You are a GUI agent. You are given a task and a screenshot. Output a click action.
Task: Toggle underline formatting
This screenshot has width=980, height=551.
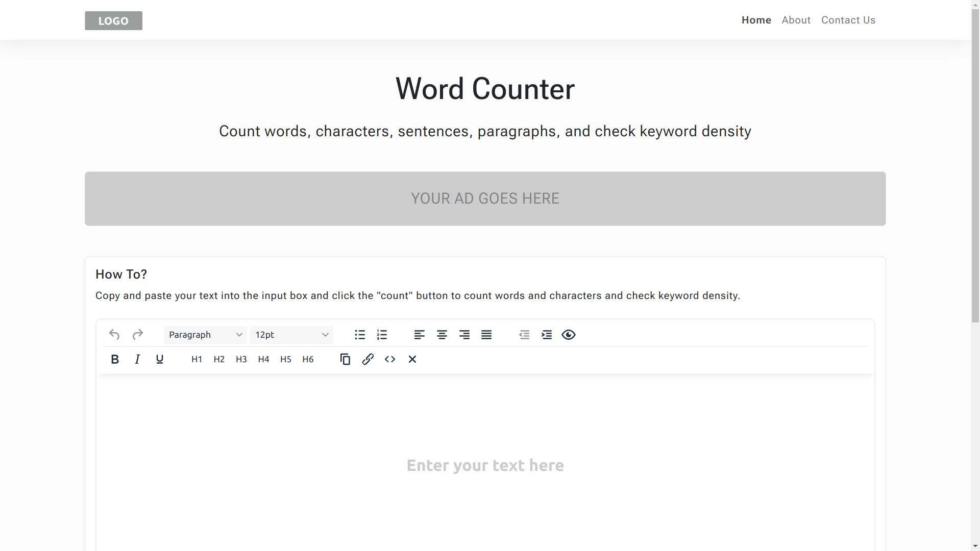[x=159, y=359]
